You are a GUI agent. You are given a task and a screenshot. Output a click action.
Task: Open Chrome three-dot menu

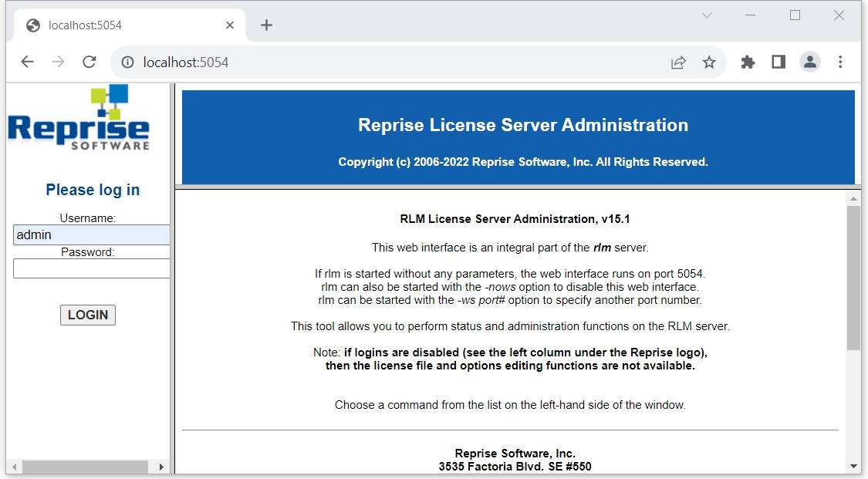tap(840, 62)
